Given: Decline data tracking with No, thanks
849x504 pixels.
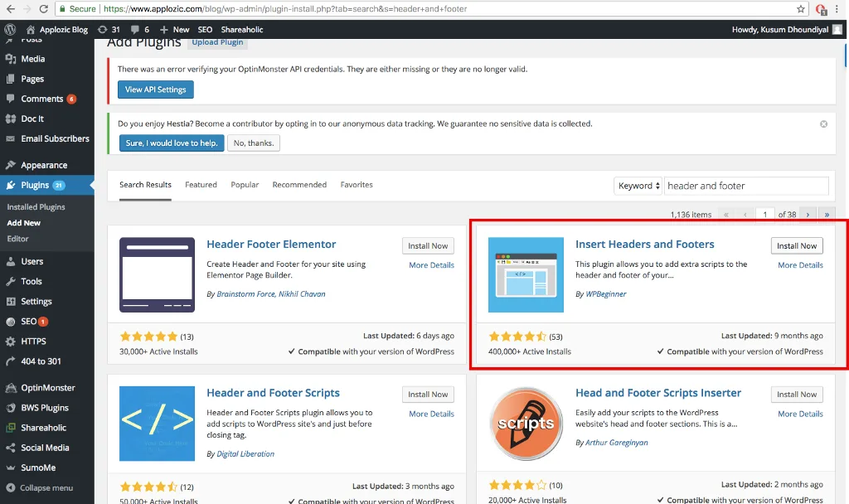Looking at the screenshot, I should pyautogui.click(x=253, y=142).
